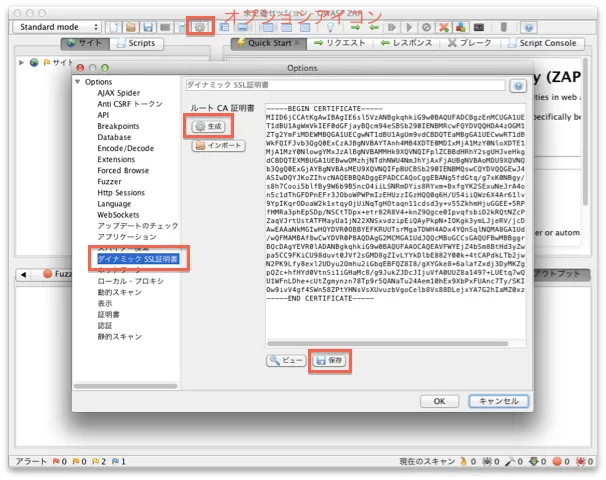Click the blue help icon in Options dialog
The height and width of the screenshot is (480, 606).
point(518,86)
